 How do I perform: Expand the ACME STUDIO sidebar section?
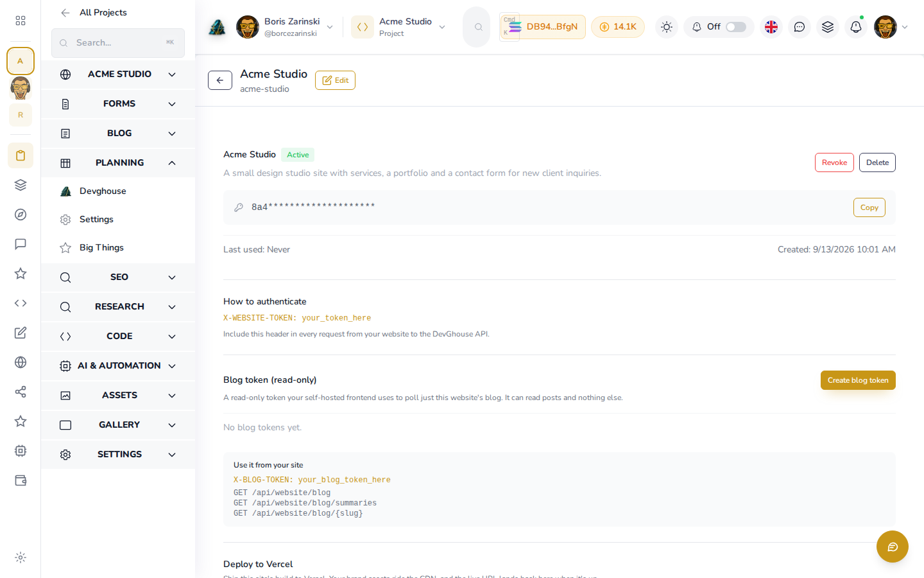point(118,74)
